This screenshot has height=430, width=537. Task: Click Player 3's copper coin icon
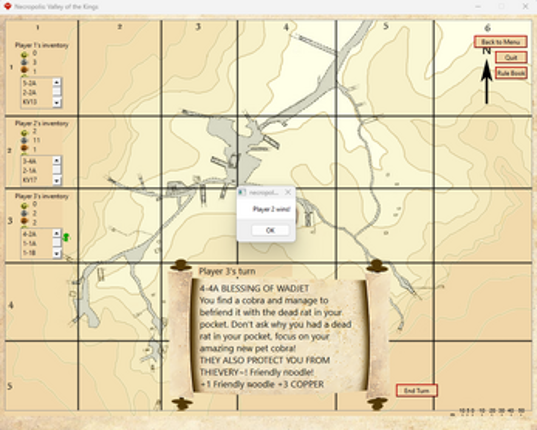coord(24,222)
